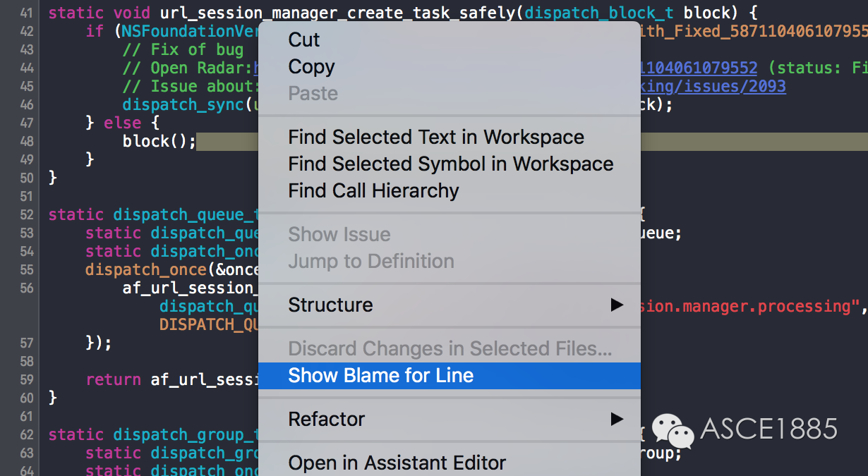Viewport: 868px width, 476px height.
Task: Click the block(); statement on line 48
Action: pyautogui.click(x=159, y=141)
